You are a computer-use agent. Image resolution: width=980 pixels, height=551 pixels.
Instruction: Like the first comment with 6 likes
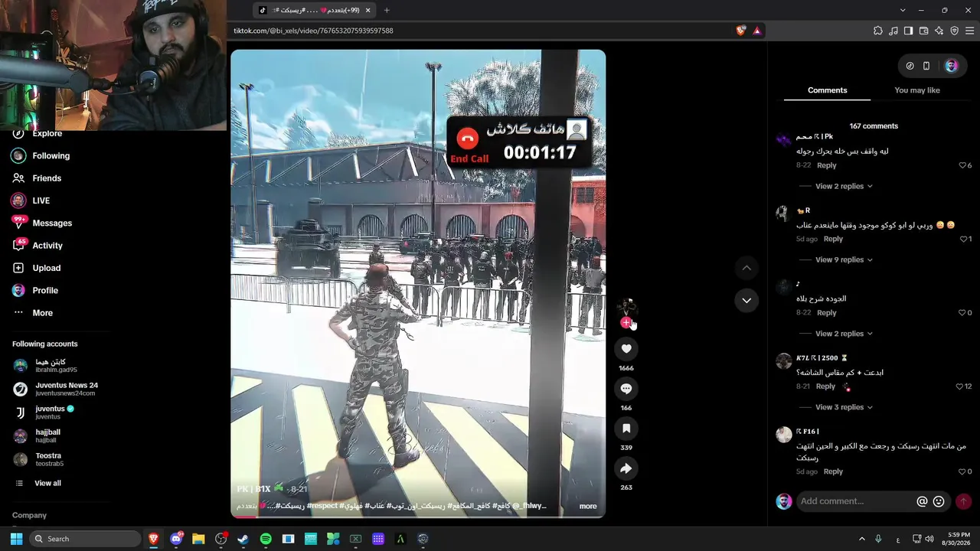point(962,165)
